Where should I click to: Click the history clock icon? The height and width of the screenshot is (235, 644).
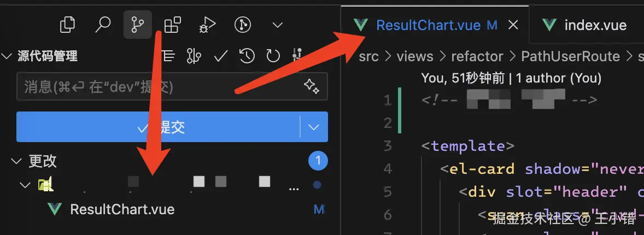(247, 56)
